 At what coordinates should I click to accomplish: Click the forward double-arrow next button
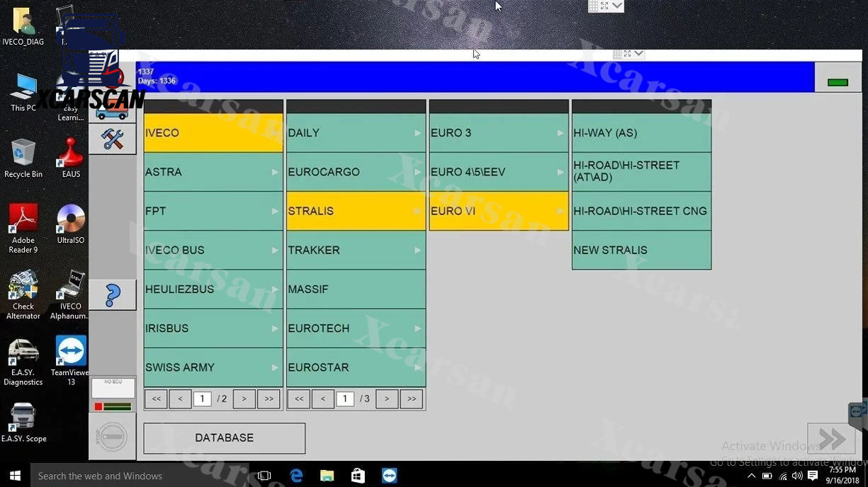pos(831,440)
